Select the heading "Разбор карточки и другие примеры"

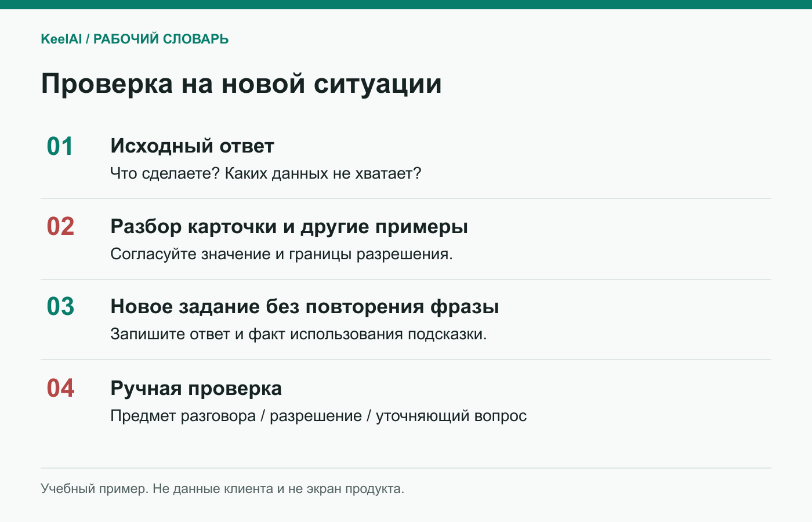(289, 226)
